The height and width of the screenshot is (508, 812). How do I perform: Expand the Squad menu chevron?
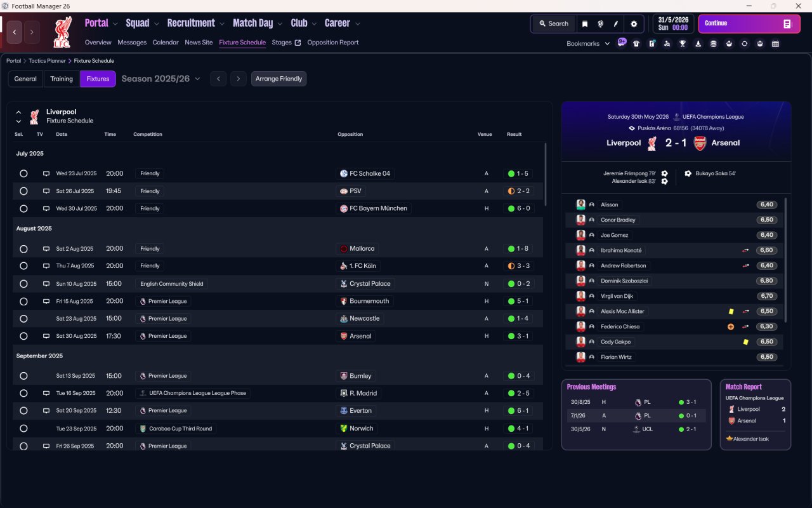155,23
